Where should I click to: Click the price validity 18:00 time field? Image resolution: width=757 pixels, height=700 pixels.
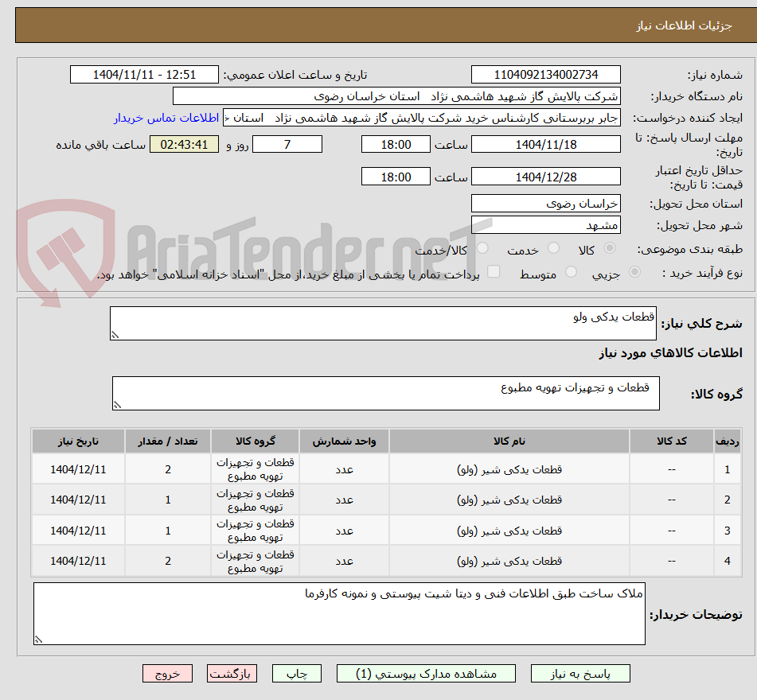tap(396, 177)
